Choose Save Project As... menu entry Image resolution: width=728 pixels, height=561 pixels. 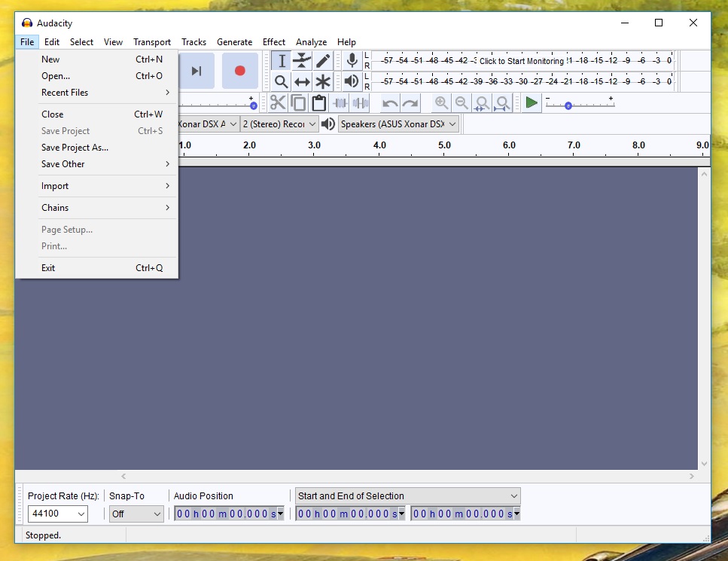coord(96,148)
